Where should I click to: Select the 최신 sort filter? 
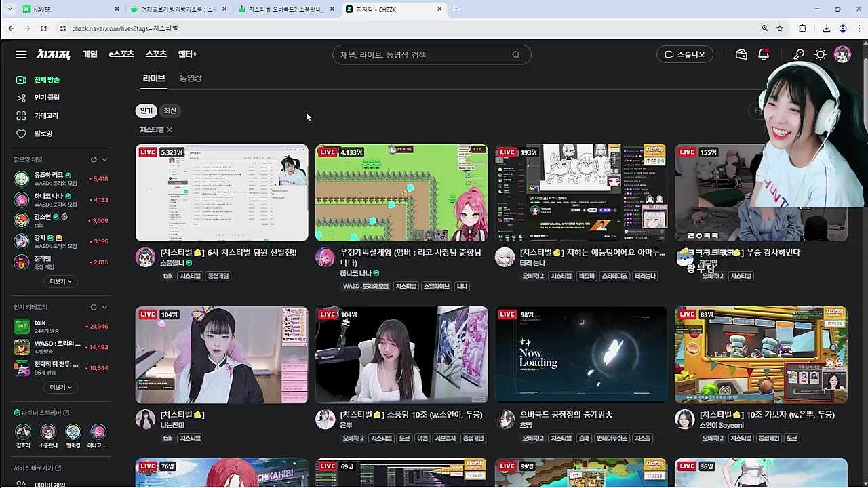tap(170, 110)
